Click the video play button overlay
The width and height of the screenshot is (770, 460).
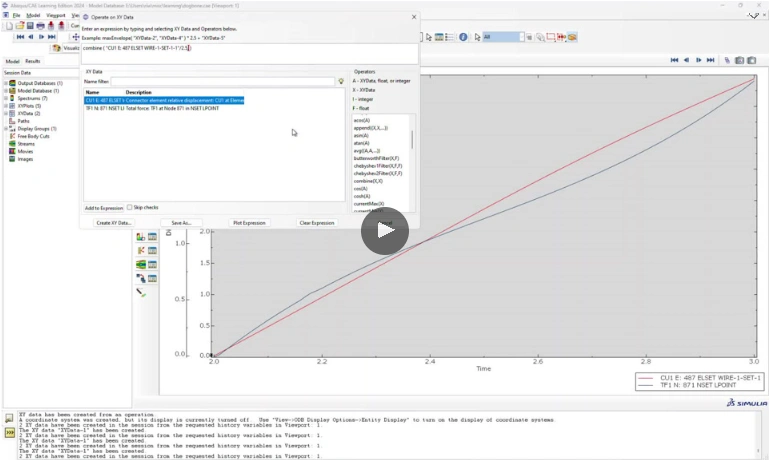[385, 230]
